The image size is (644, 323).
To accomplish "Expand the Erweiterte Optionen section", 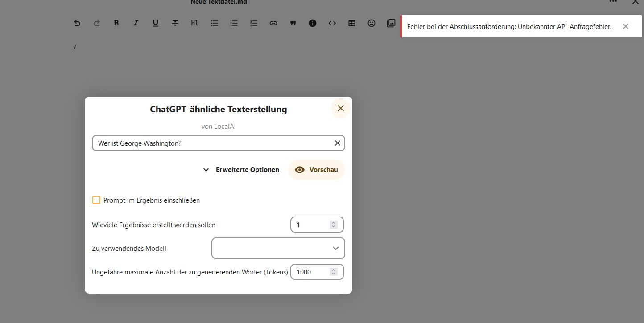I will pyautogui.click(x=241, y=170).
